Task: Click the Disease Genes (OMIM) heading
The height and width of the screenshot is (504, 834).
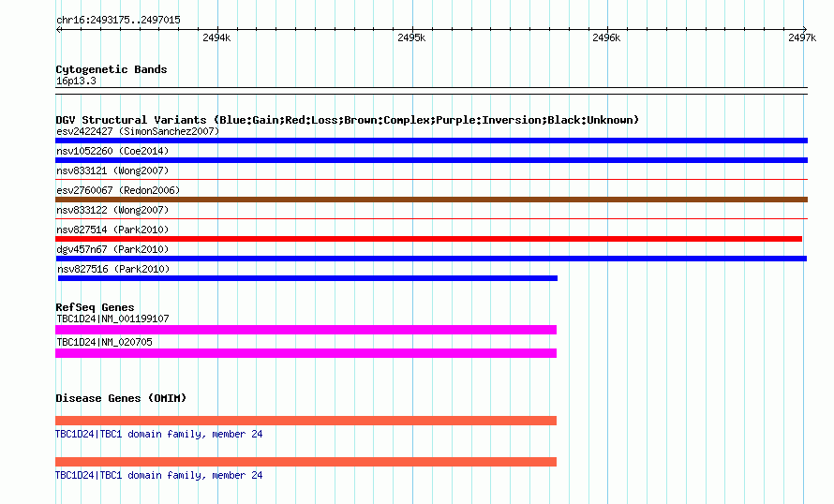Action: click(x=121, y=398)
